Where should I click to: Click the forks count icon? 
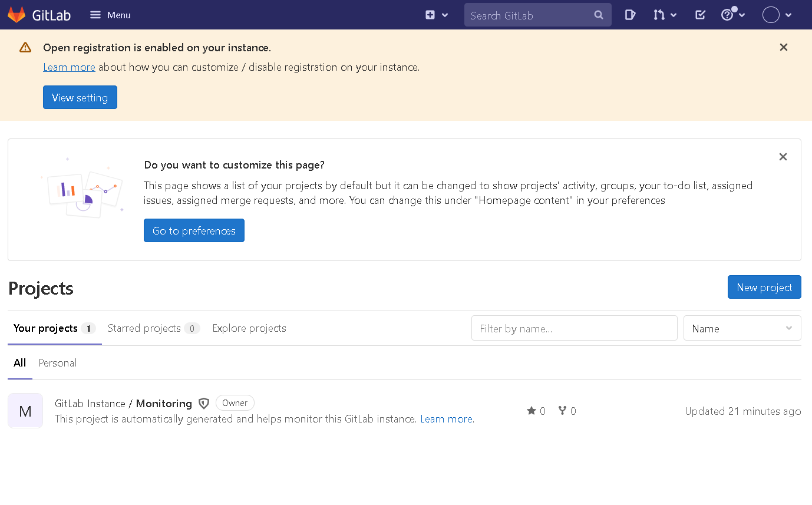coord(562,411)
